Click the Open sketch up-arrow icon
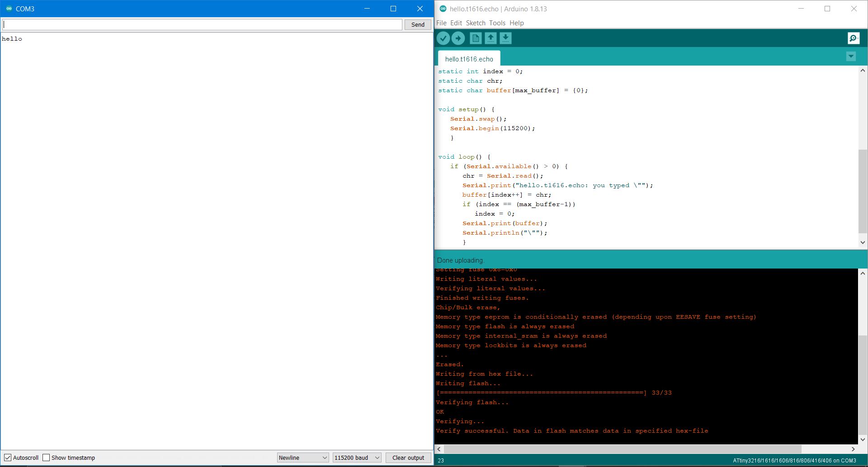Image resolution: width=868 pixels, height=467 pixels. 491,38
